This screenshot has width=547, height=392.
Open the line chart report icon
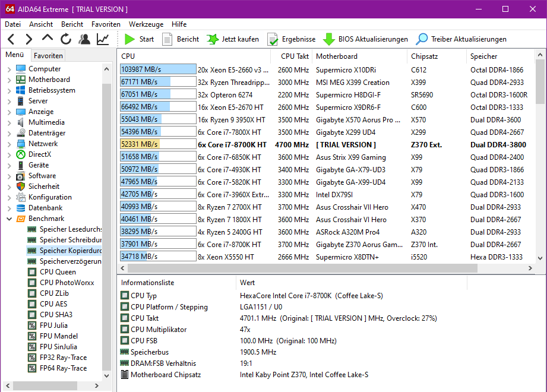103,39
